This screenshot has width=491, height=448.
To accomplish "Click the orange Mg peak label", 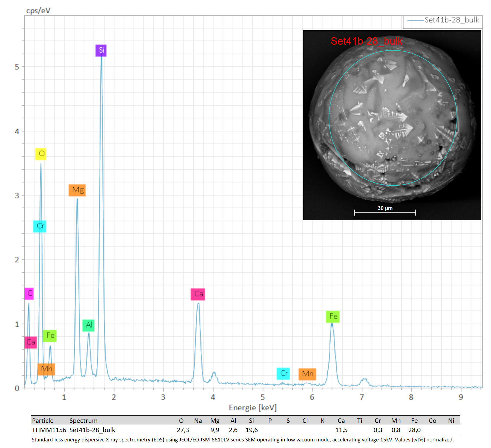I will point(77,190).
